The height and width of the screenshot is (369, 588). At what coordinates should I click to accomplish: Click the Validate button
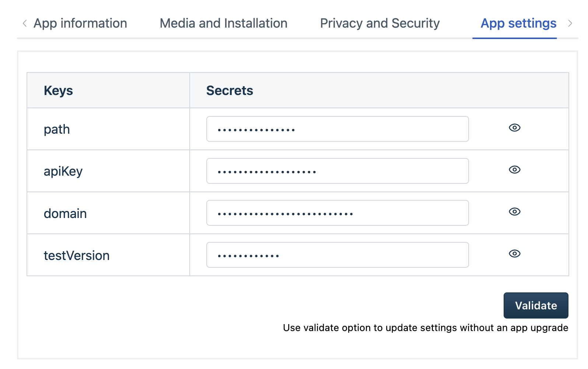pyautogui.click(x=536, y=305)
